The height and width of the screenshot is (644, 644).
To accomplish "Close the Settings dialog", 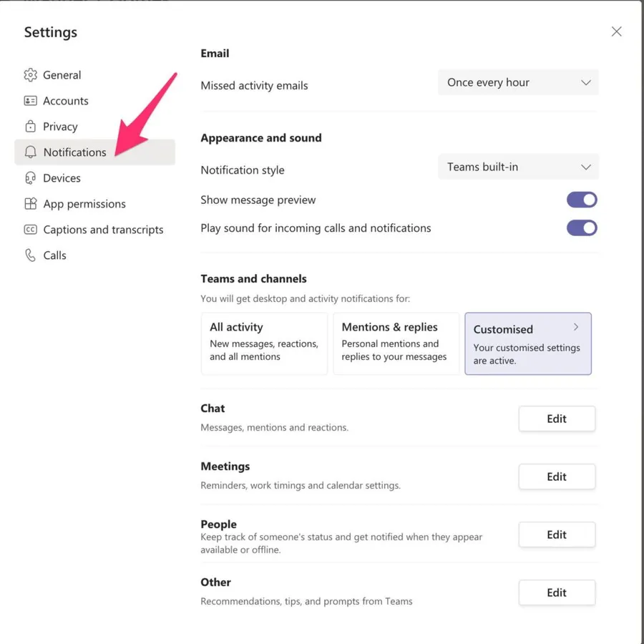I will coord(616,31).
